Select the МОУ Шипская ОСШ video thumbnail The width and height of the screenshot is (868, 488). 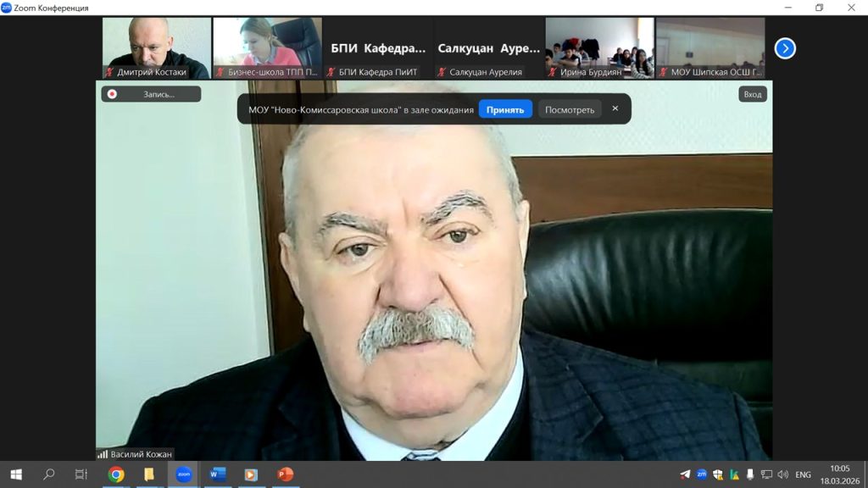[x=710, y=48]
